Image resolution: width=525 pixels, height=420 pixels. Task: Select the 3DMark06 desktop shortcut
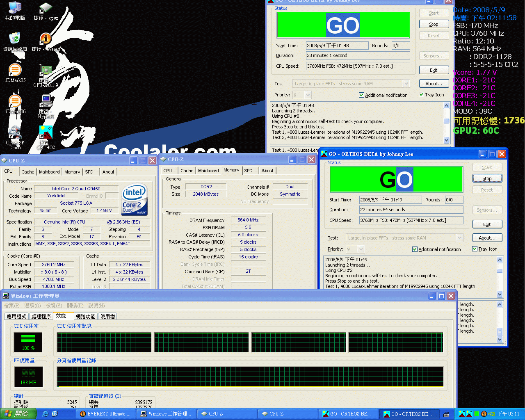(15, 104)
